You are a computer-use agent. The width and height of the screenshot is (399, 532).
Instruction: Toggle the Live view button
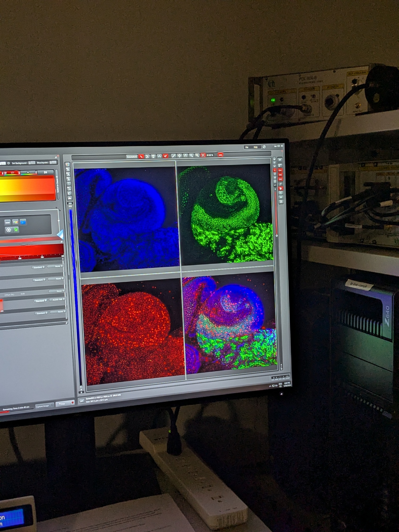click(x=220, y=155)
